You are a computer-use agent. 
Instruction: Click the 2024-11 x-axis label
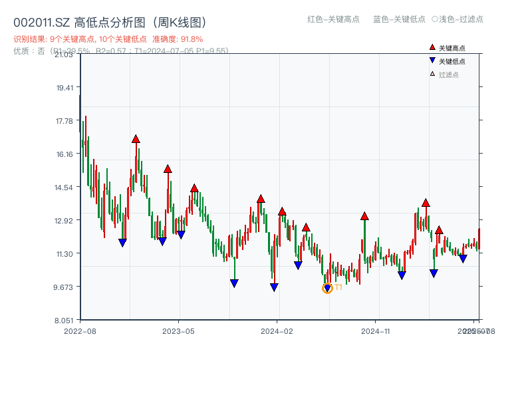pyautogui.click(x=376, y=331)
